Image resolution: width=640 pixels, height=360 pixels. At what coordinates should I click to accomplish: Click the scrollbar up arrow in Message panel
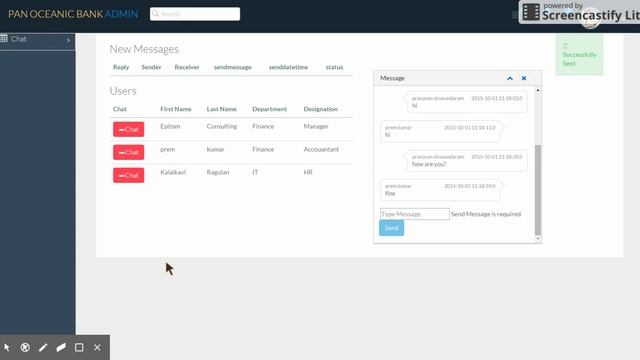538,90
